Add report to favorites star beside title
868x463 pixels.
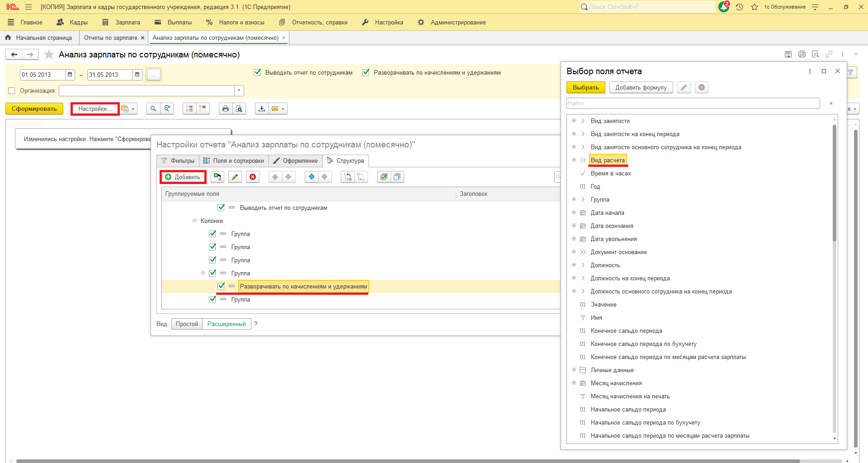click(x=49, y=55)
